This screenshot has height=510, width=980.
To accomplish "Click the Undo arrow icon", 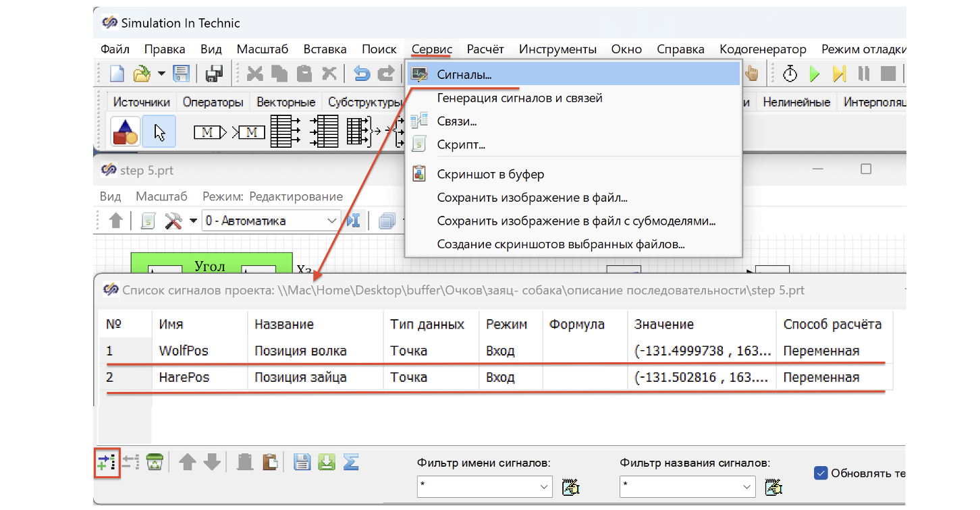I will pos(362,74).
